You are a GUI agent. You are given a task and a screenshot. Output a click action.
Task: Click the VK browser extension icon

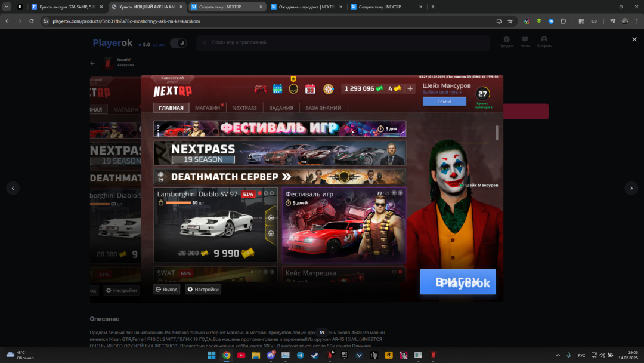click(527, 21)
